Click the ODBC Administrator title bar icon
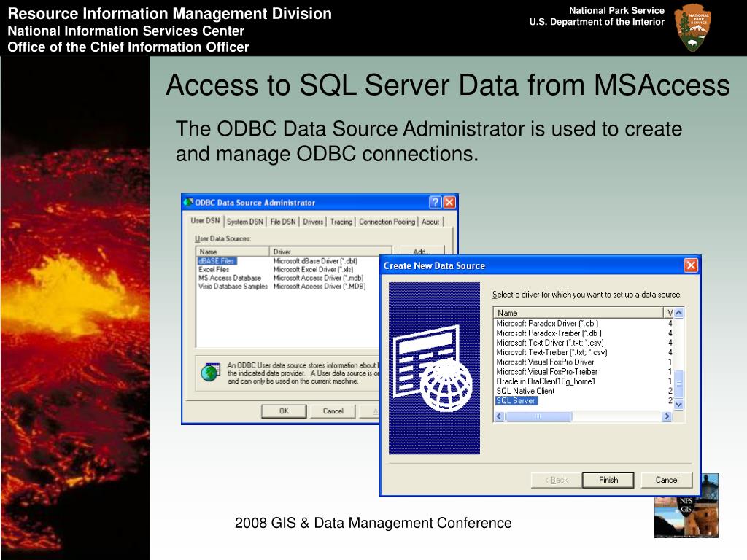The width and height of the screenshot is (747, 560). point(188,203)
